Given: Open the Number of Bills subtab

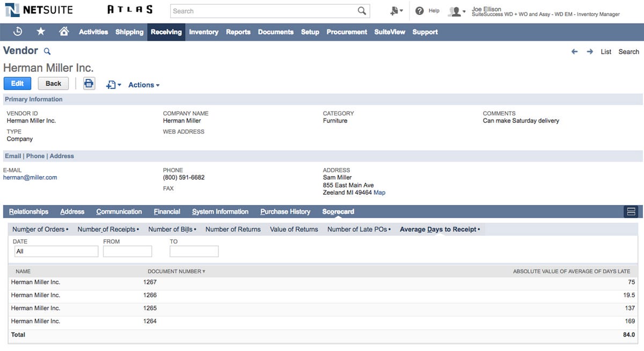Looking at the screenshot, I should tap(172, 229).
